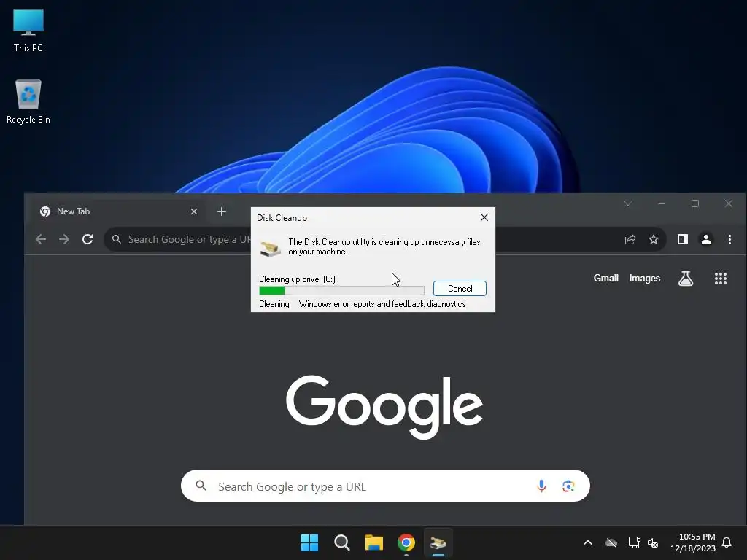
Task: Bookmark this tab with the star icon
Action: [x=654, y=239]
